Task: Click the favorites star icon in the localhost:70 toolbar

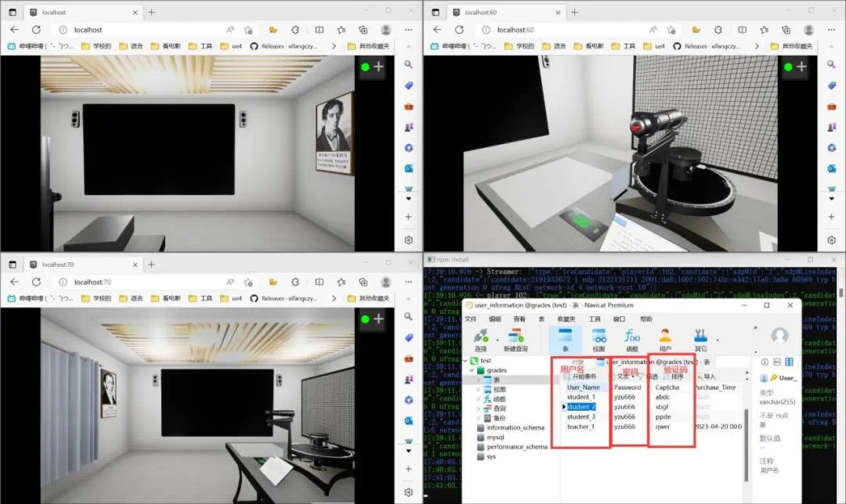Action: tap(248, 282)
